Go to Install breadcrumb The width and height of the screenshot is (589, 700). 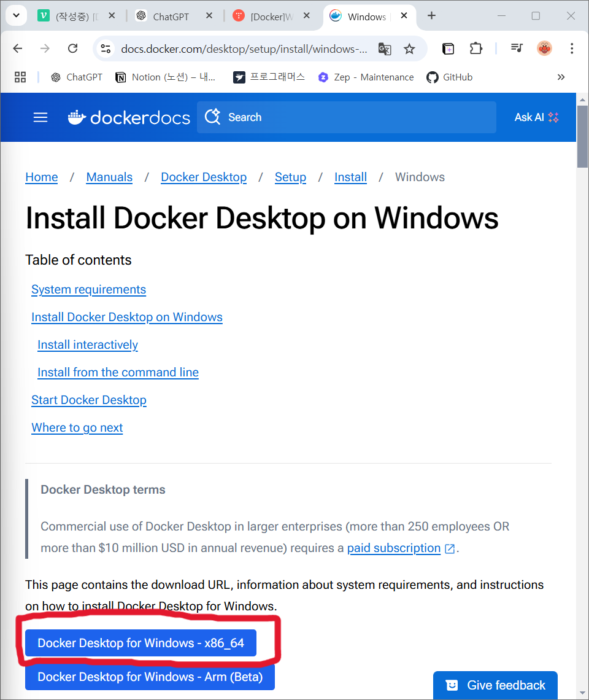click(x=351, y=177)
